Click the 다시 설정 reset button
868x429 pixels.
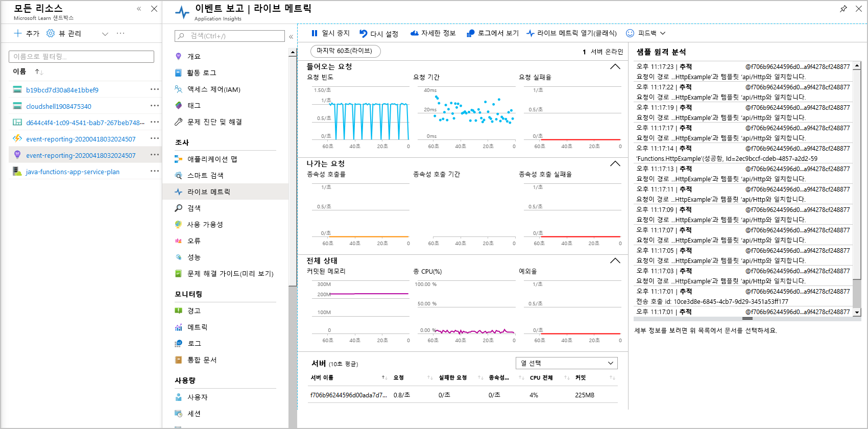pyautogui.click(x=378, y=34)
